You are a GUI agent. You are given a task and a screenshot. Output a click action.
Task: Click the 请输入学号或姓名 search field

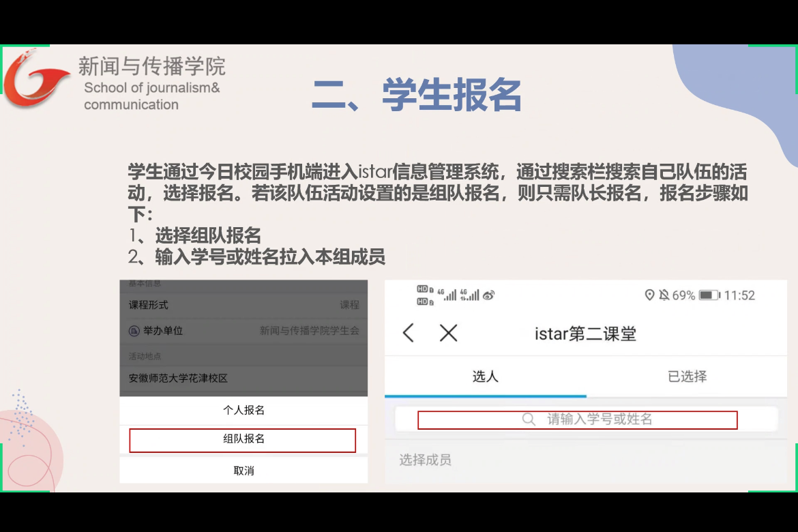point(599,419)
